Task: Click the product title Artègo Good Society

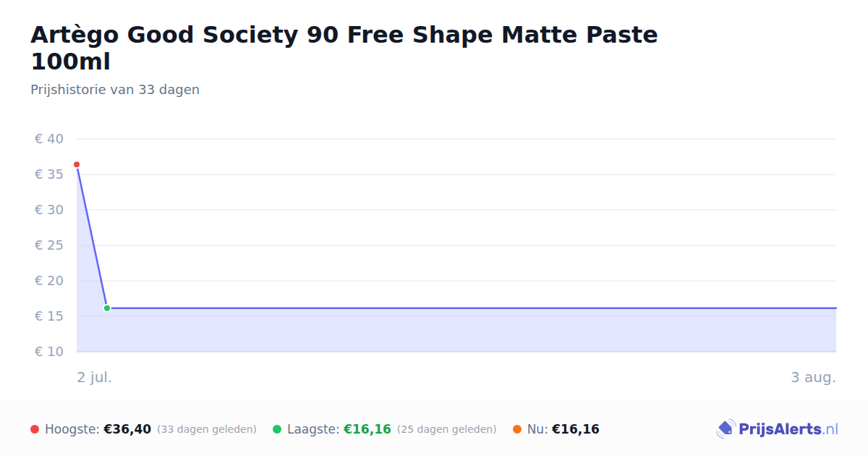Action: pos(344,48)
